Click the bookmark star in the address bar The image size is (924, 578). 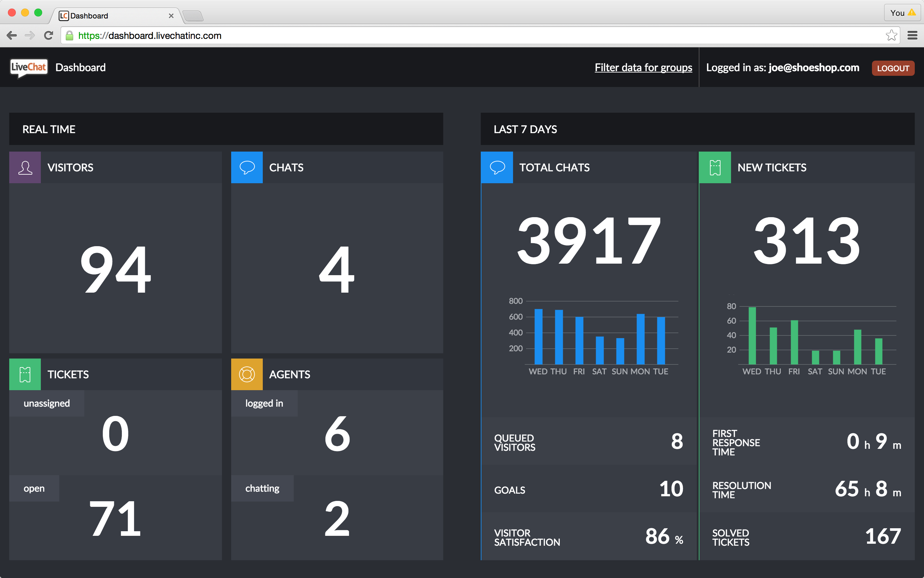[x=892, y=35]
